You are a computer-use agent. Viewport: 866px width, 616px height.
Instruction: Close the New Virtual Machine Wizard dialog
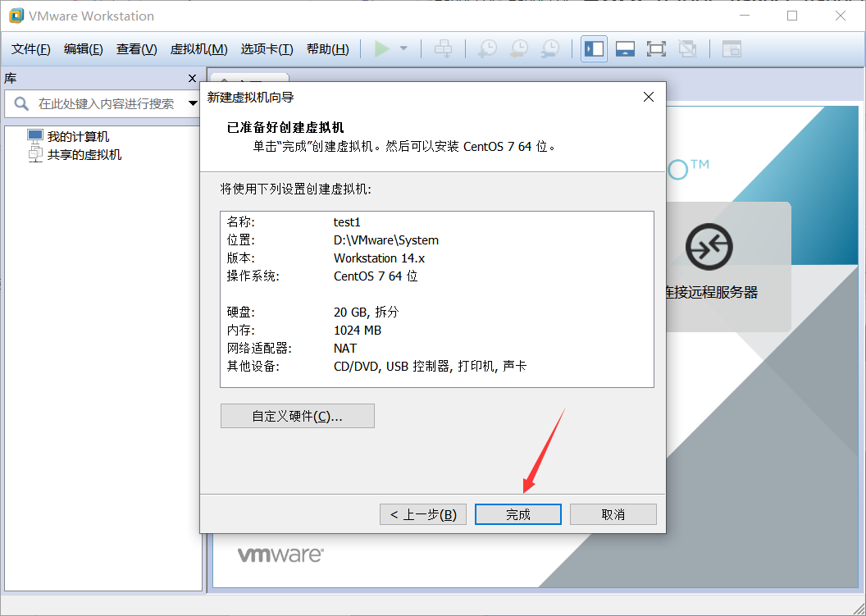tap(649, 98)
